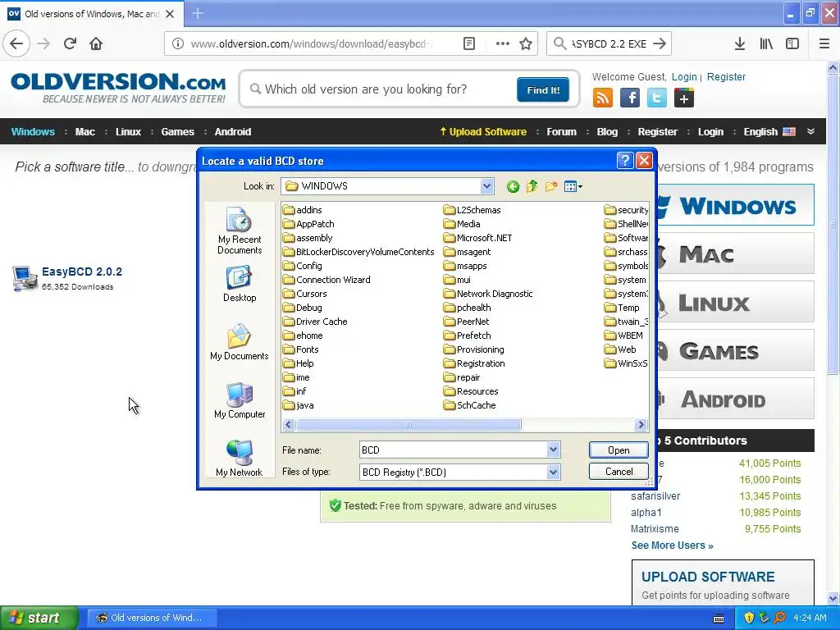Click the Windows Start button
This screenshot has height=630, width=840.
tap(38, 618)
